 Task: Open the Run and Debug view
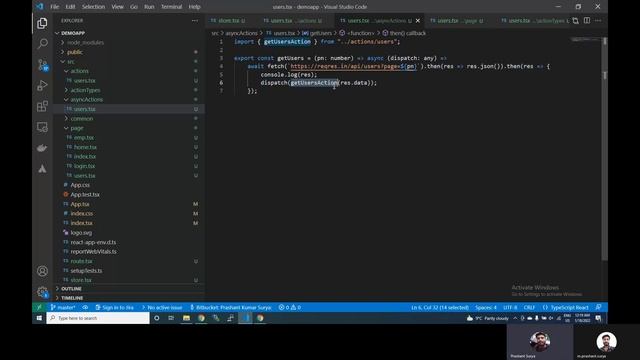pyautogui.click(x=42, y=85)
